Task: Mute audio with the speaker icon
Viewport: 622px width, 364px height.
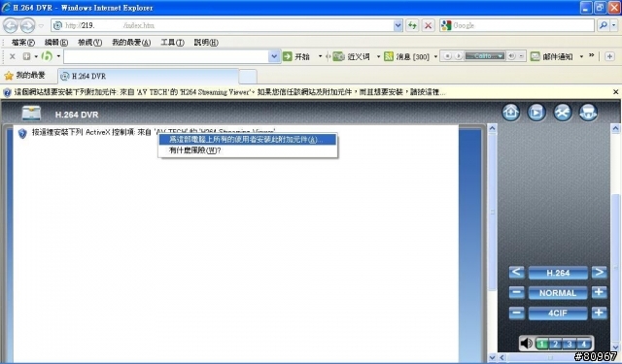Action: coord(527,343)
